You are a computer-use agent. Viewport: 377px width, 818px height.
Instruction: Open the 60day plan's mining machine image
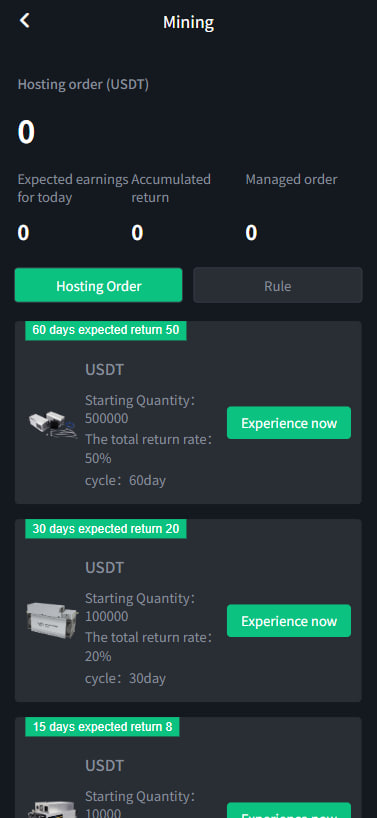tap(52, 424)
